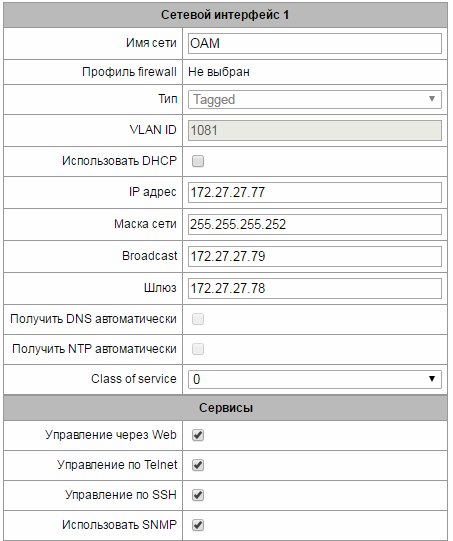Click the Сетевой интерфейс 1 header
453x541 pixels.
[225, 15]
